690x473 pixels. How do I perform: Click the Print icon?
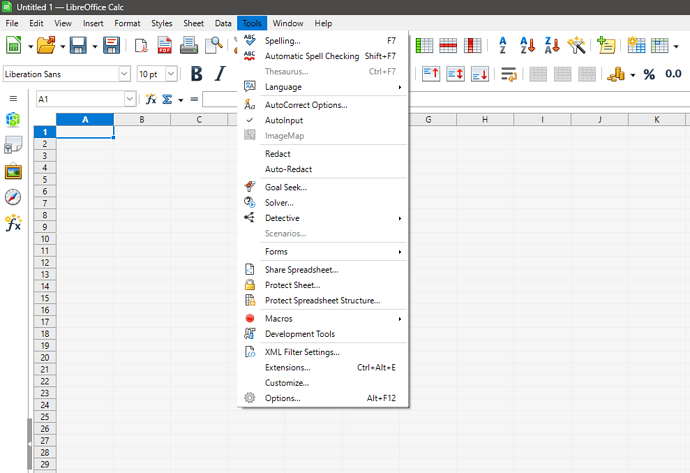pos(189,45)
